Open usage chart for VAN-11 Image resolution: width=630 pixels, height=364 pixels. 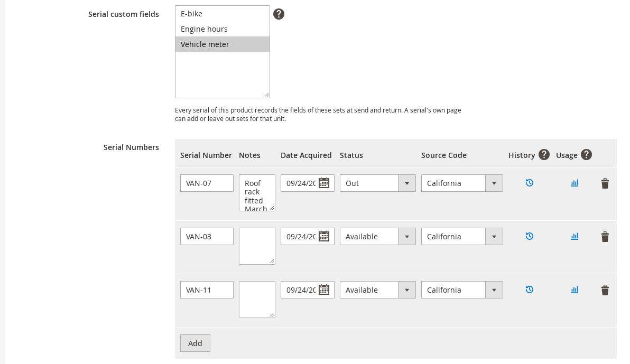pyautogui.click(x=575, y=290)
